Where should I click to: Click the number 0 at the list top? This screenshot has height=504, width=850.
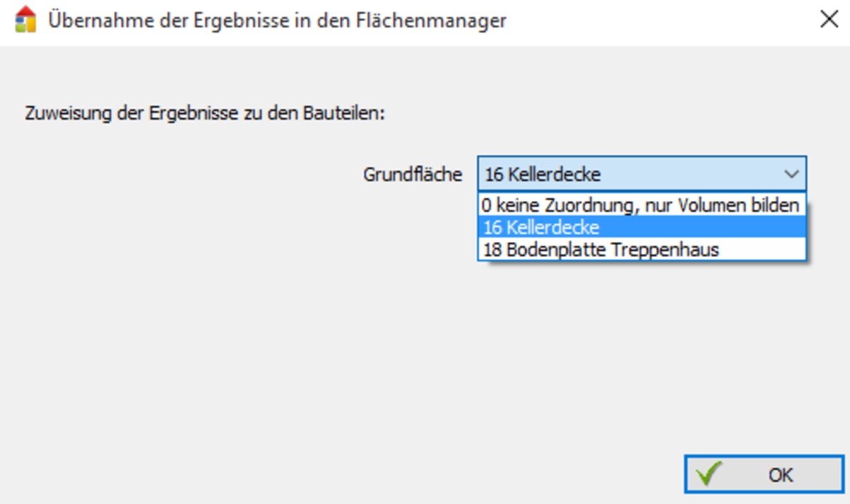click(x=487, y=205)
